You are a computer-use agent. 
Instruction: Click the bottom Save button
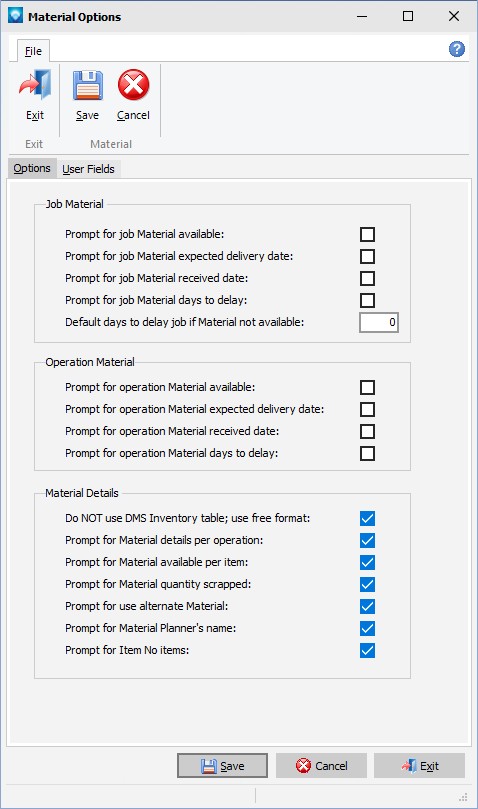point(222,766)
